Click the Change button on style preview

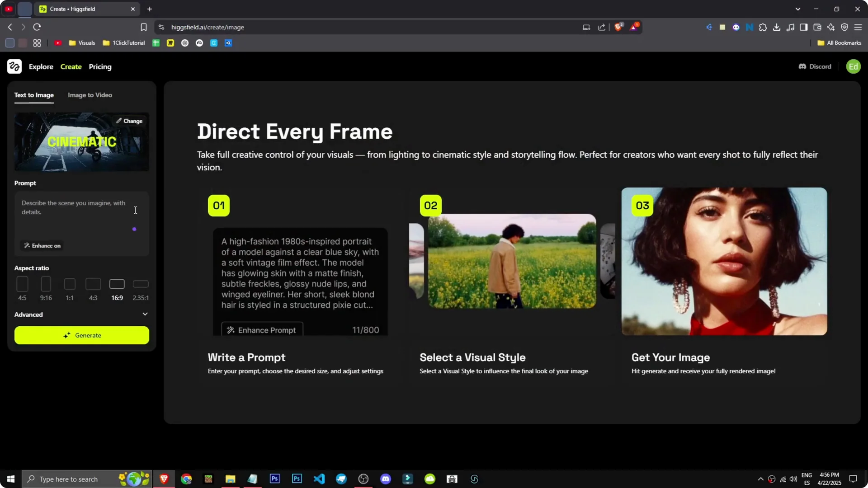(x=129, y=121)
